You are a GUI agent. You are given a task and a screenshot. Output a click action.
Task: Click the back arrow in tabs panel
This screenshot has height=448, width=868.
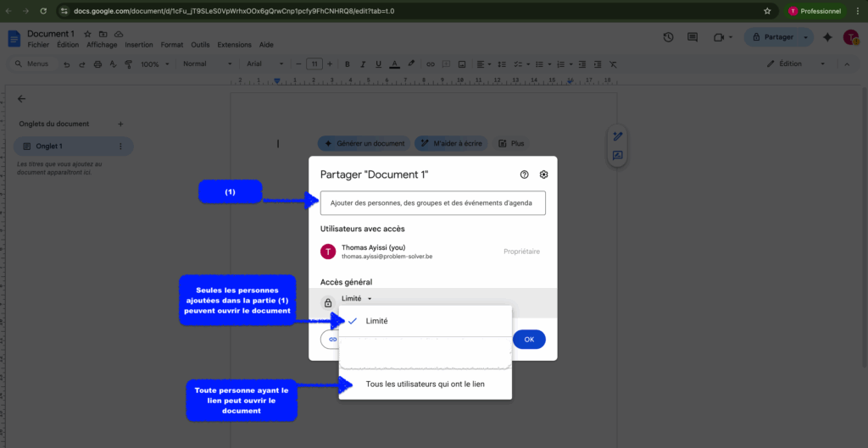pyautogui.click(x=22, y=99)
